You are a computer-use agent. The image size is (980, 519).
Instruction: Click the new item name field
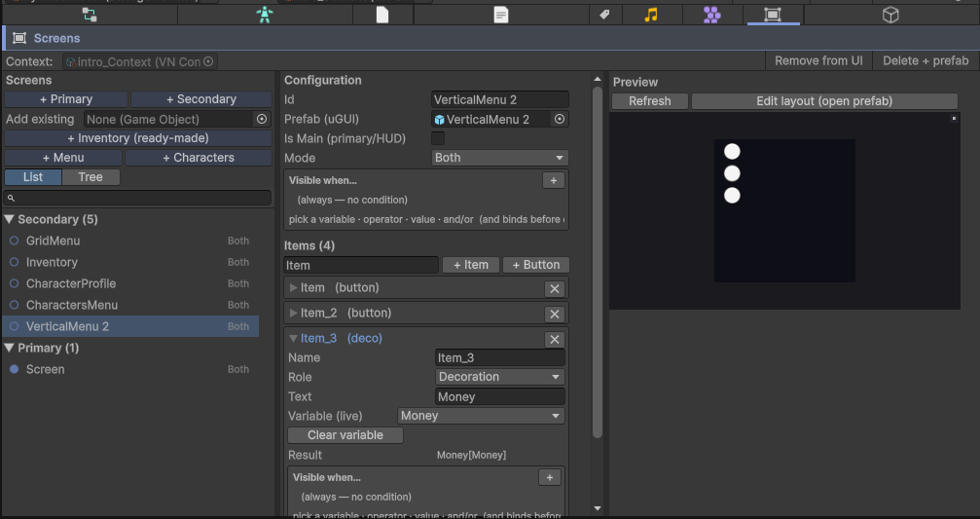pos(361,265)
